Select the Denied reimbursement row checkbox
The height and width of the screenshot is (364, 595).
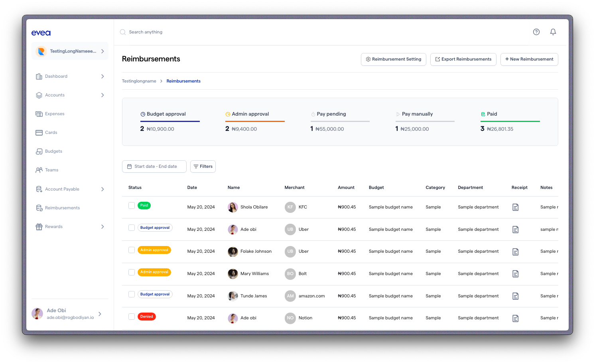(132, 317)
